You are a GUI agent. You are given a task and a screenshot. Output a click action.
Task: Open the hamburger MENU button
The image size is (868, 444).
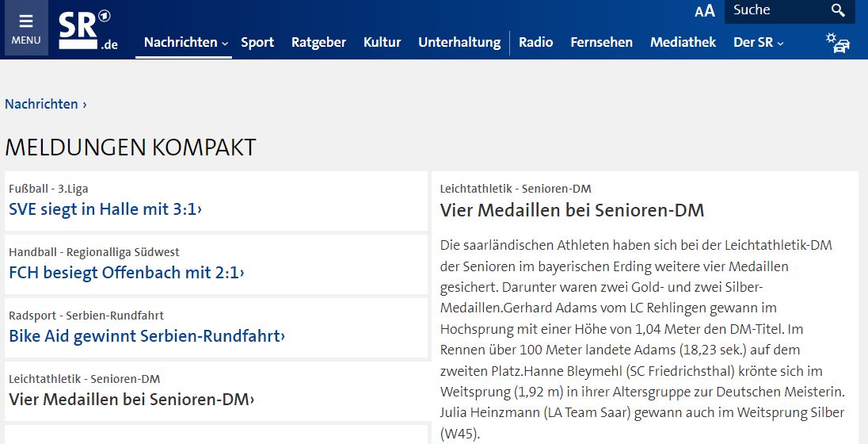tap(26, 29)
